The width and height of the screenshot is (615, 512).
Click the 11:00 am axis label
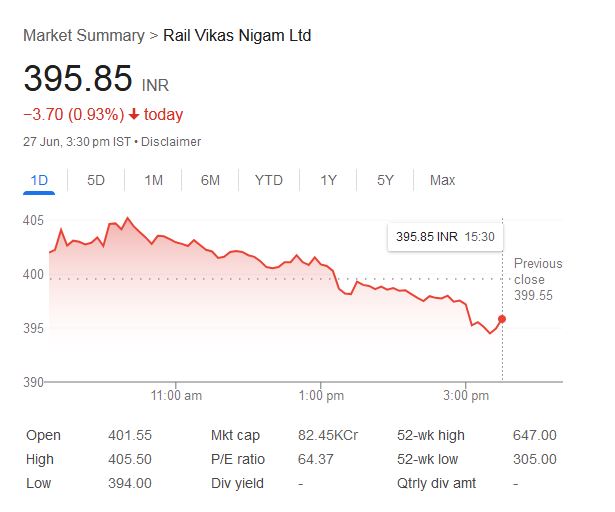175,396
